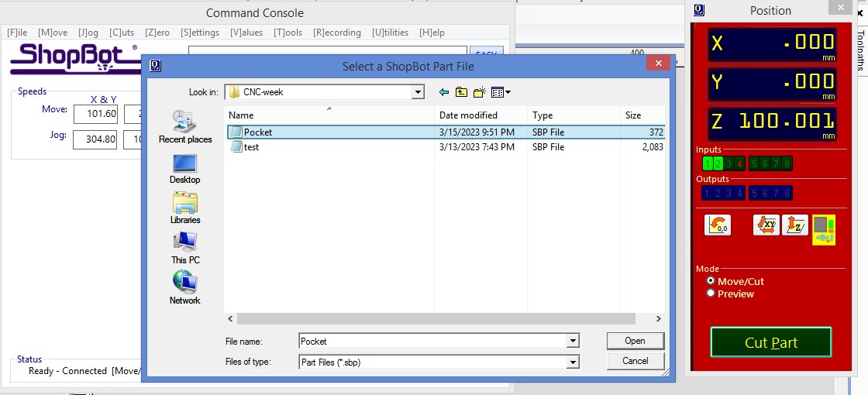Click the scrollbar right arrow
This screenshot has height=395, width=868.
pos(658,318)
